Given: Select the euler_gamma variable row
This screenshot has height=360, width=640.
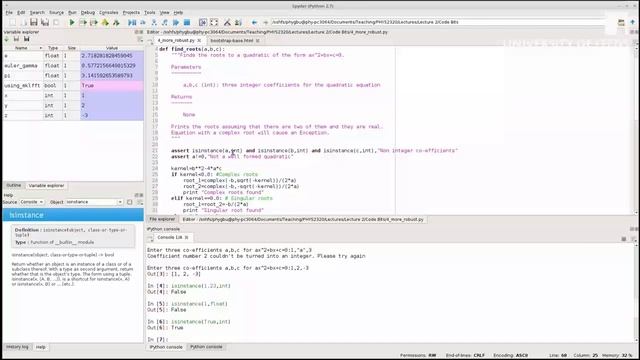Looking at the screenshot, I should point(73,66).
